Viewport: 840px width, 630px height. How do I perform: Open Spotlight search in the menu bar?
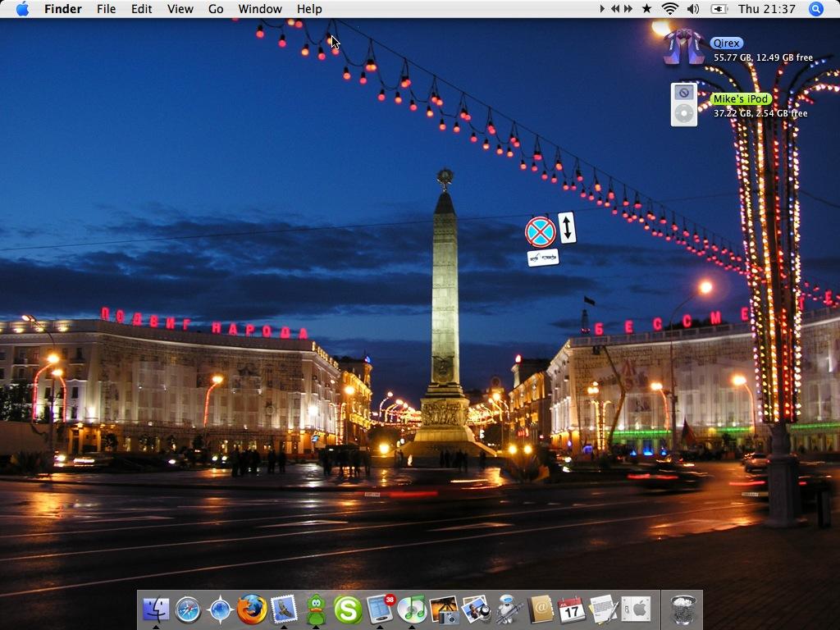click(x=815, y=9)
